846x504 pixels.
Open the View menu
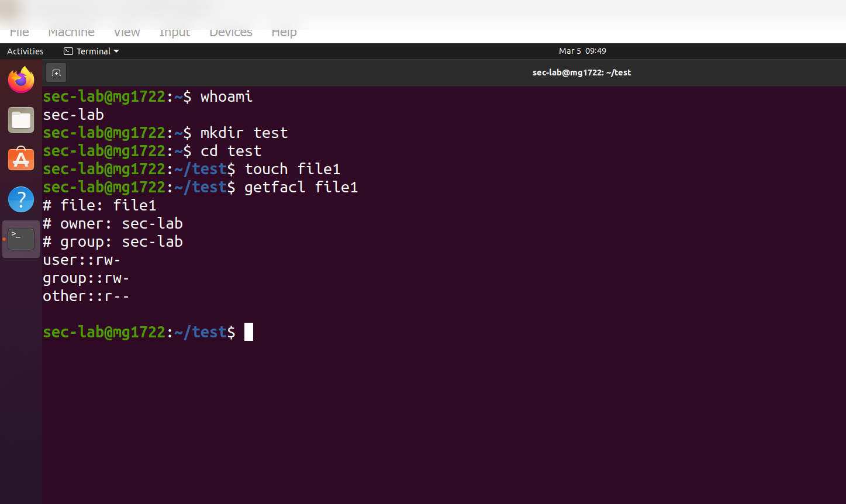pos(127,32)
